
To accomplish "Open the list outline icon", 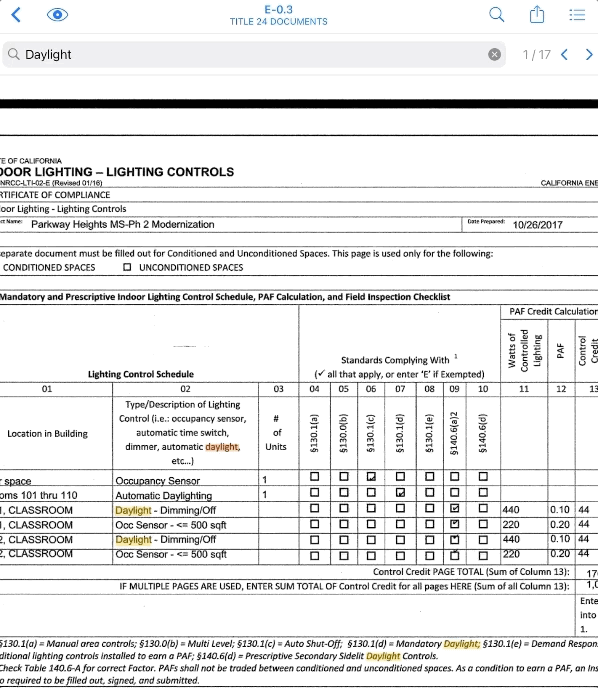I will coord(577,14).
